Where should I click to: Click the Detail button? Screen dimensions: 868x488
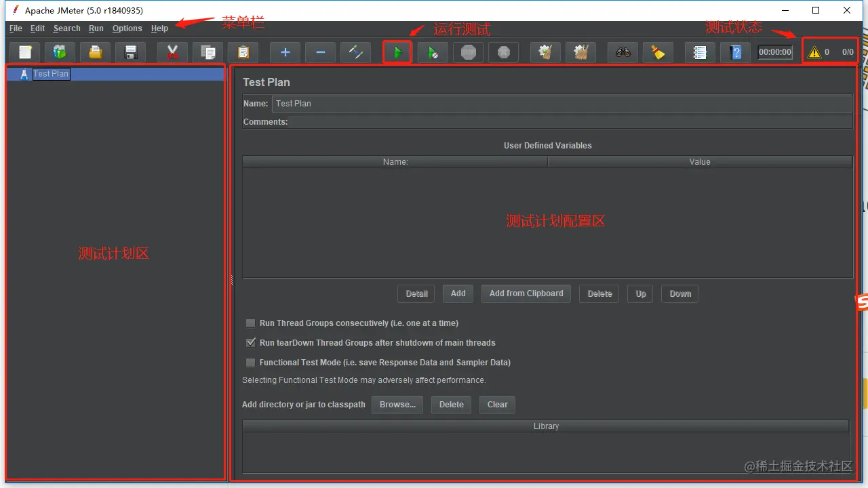416,293
